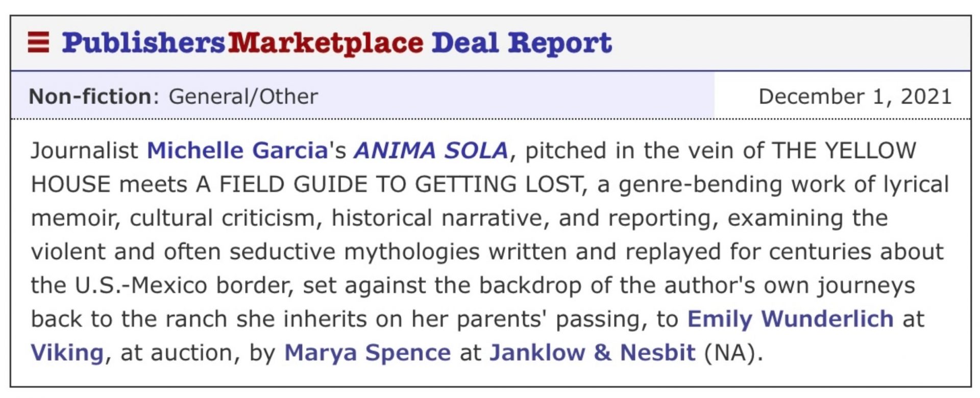Visit the Emily Wunderlich editor link

coord(790,319)
